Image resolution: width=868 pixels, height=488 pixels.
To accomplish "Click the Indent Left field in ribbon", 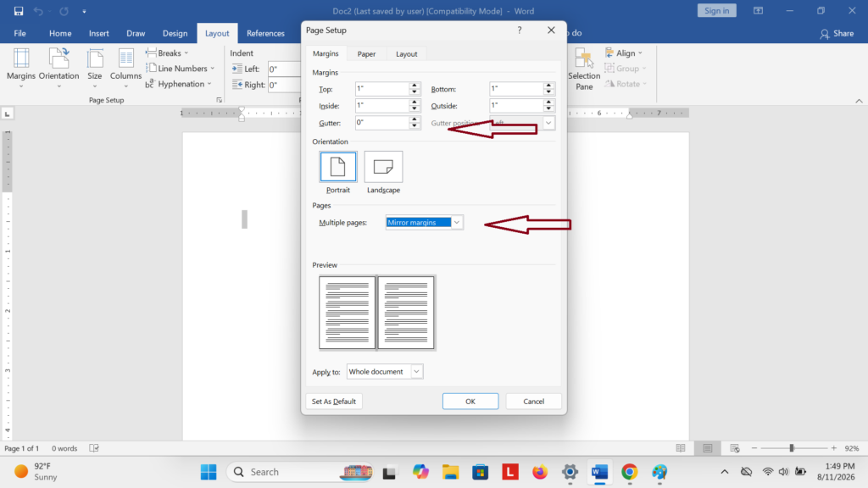I will pos(284,69).
